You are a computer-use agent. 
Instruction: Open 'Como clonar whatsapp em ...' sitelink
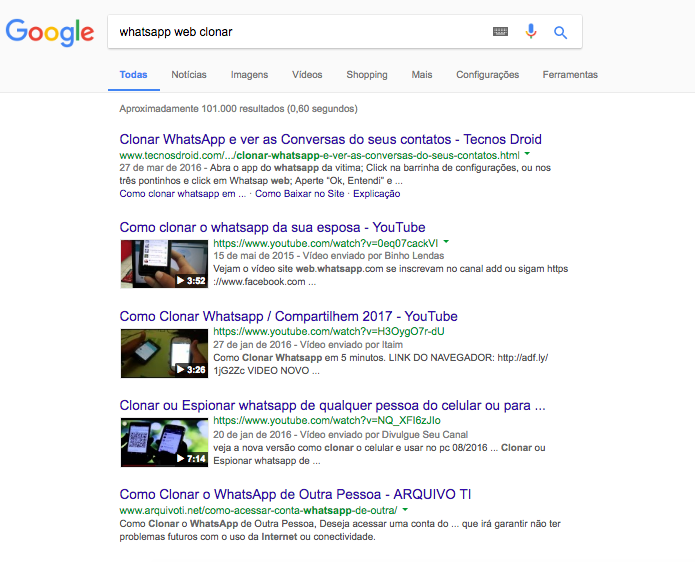click(182, 194)
